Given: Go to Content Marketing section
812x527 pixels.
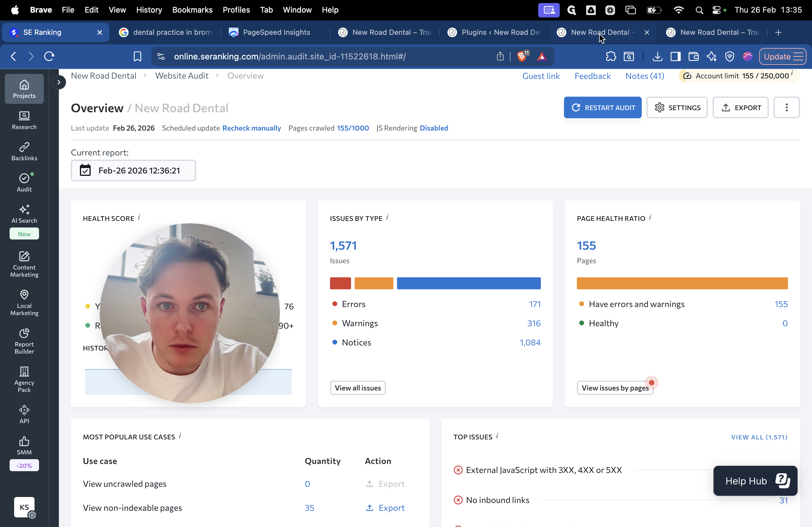Looking at the screenshot, I should (x=24, y=264).
